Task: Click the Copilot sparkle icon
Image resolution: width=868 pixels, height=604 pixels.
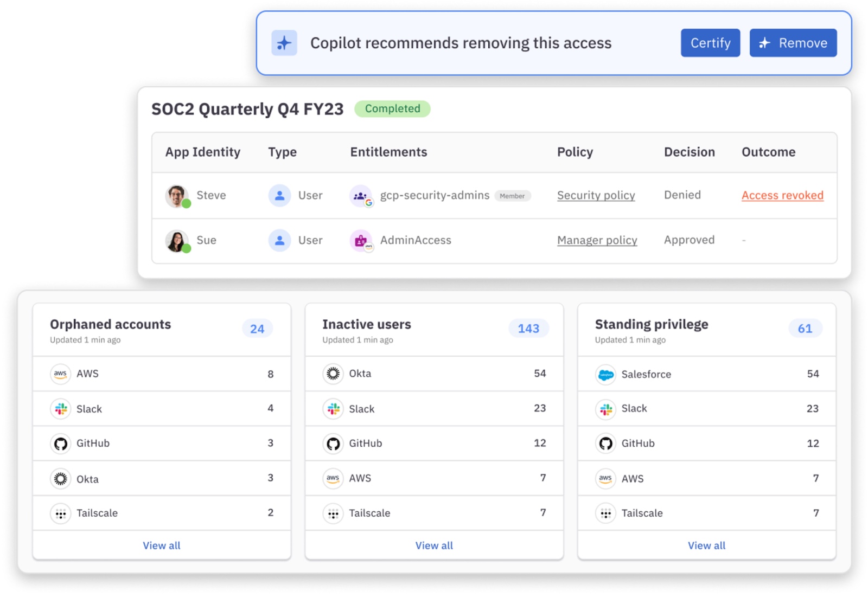Action: (x=284, y=43)
